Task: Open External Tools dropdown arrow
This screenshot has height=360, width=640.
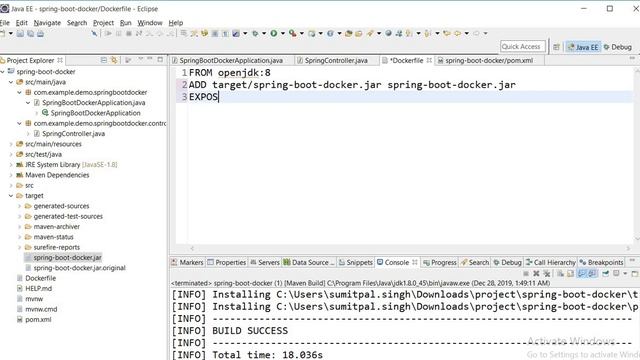Action: point(302,33)
